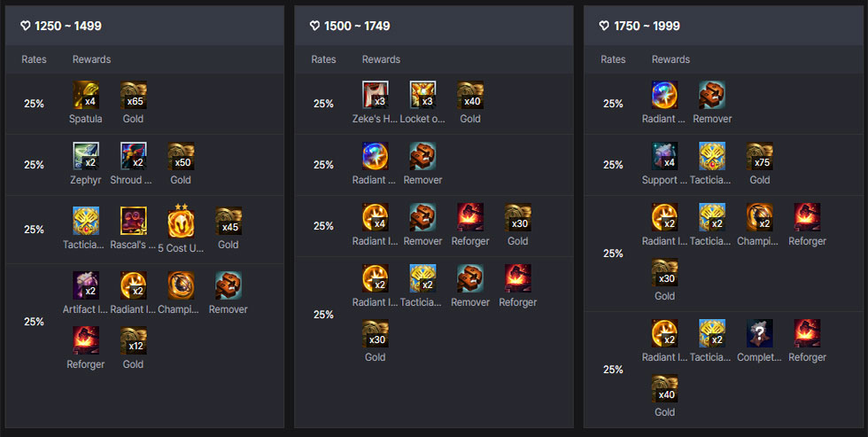Select the 5 Cost Unit star icon
This screenshot has height=437, width=868.
181,222
